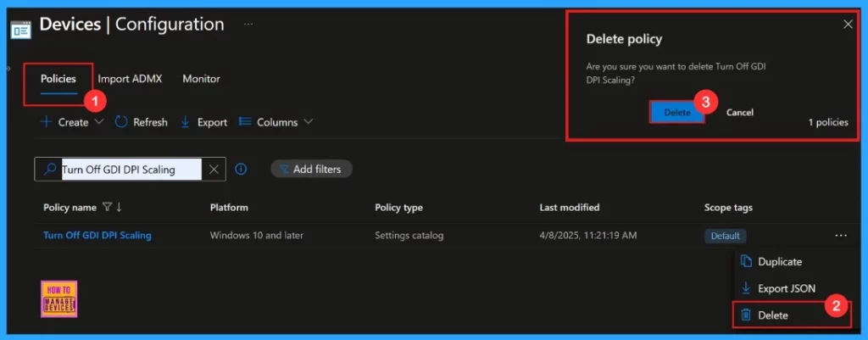Open the three-dot menu beside Configuration title
The width and height of the screenshot is (868, 340).
pyautogui.click(x=248, y=25)
